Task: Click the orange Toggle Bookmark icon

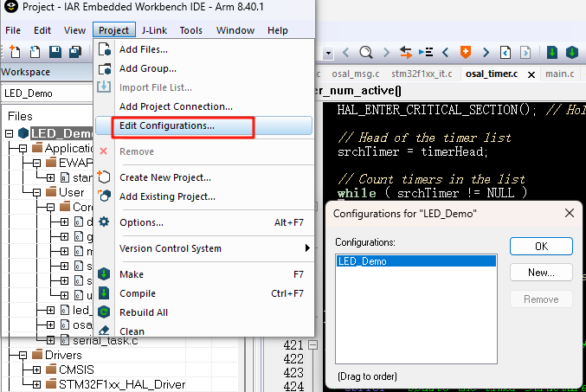Action: coord(466,52)
